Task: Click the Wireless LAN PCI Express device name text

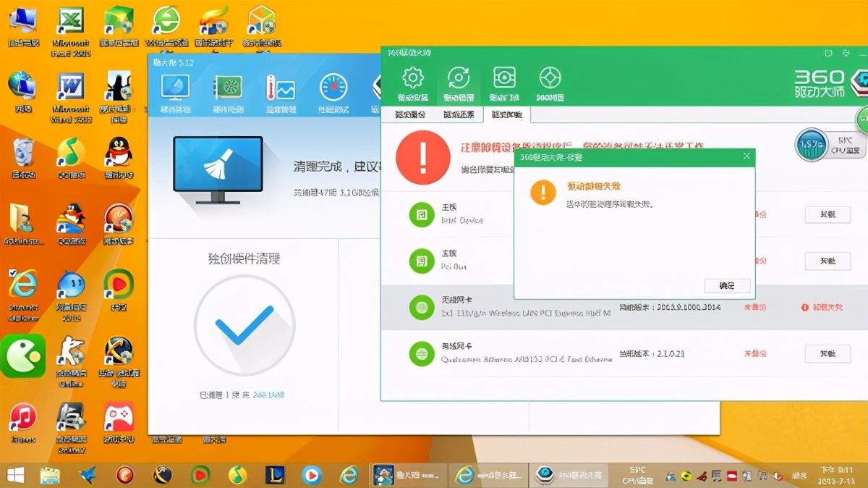Action: tap(526, 313)
